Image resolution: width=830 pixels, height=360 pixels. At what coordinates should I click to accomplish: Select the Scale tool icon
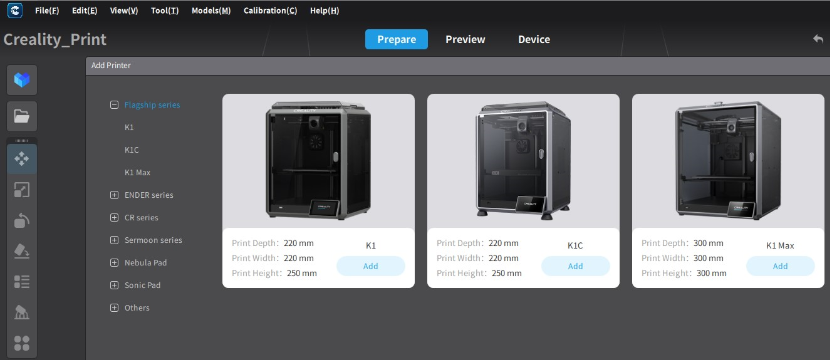pyautogui.click(x=22, y=190)
